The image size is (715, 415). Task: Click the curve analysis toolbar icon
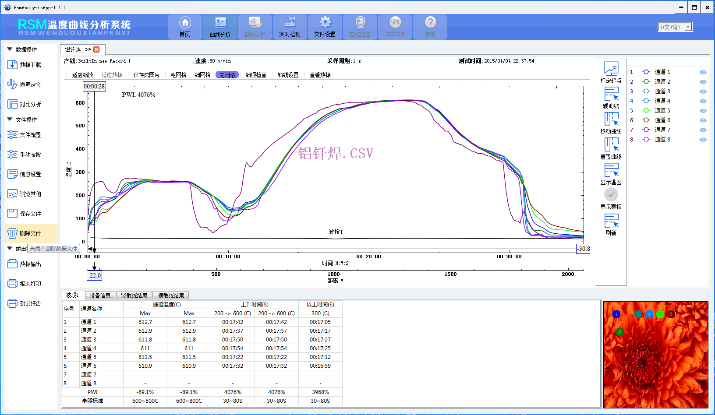coord(219,25)
